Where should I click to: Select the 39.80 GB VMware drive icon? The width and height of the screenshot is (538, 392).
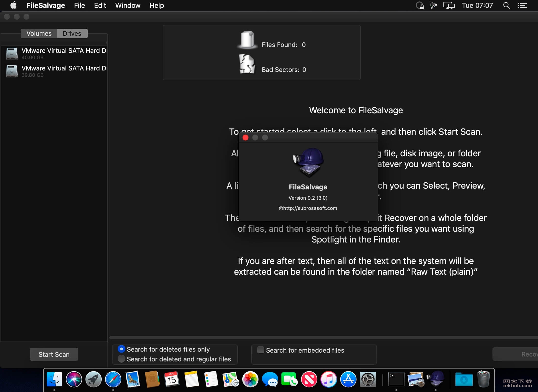[x=12, y=71]
